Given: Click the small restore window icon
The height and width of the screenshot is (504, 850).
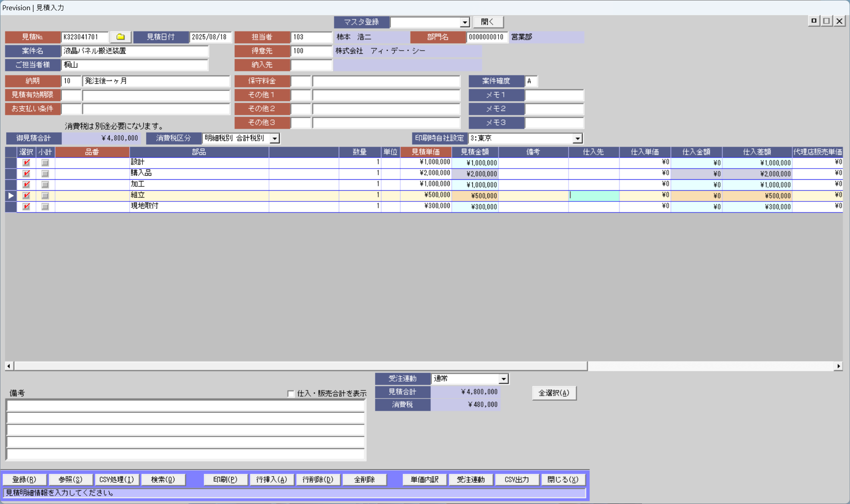Looking at the screenshot, I should 814,21.
